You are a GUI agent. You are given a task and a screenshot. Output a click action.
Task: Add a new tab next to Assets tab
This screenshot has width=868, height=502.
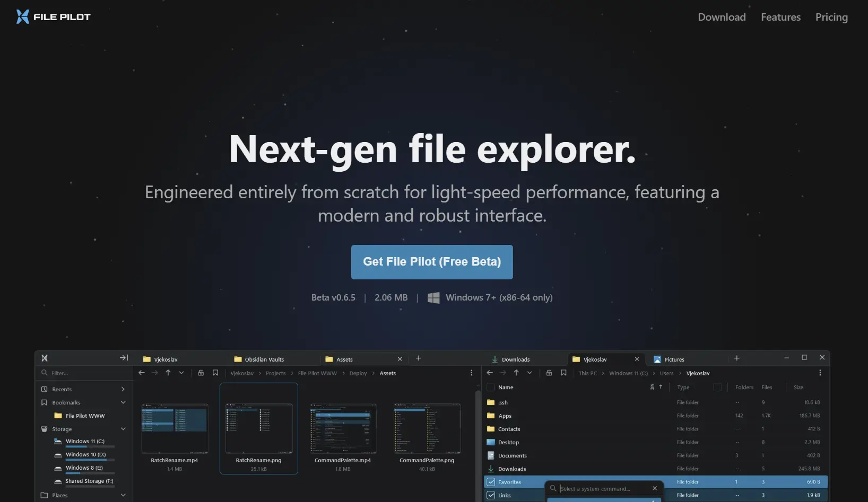coord(418,358)
